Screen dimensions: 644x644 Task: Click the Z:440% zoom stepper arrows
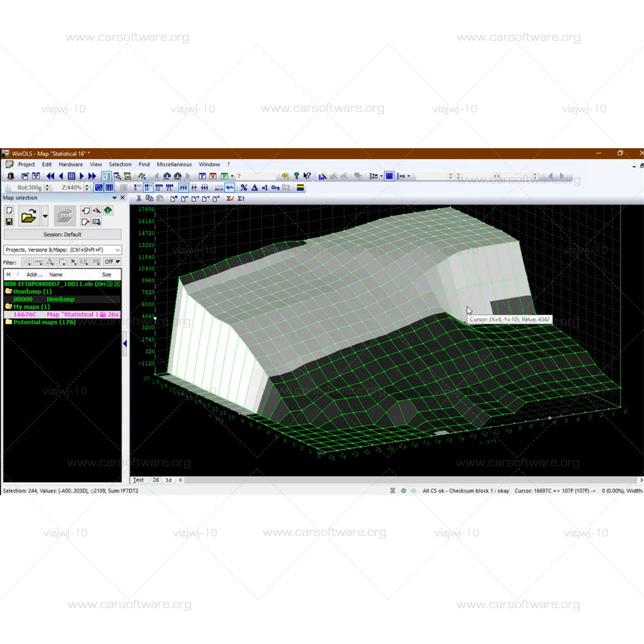tap(87, 187)
